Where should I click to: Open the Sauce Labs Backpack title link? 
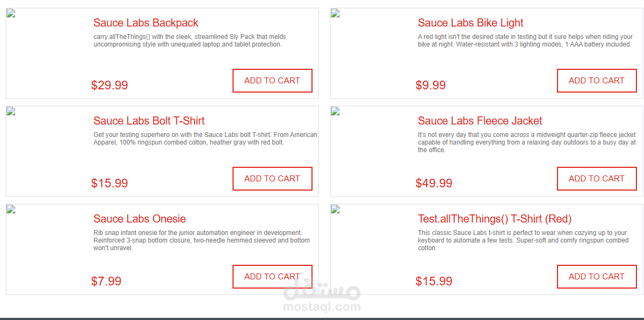coord(145,23)
